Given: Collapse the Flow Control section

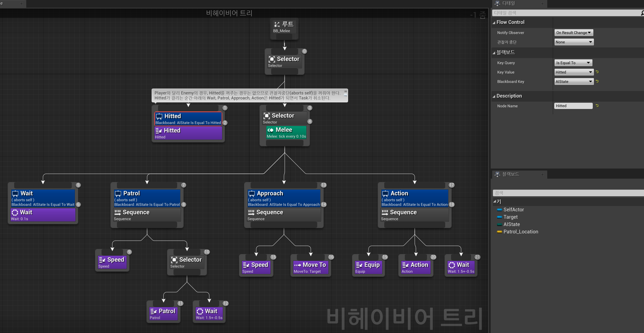Looking at the screenshot, I should (494, 23).
